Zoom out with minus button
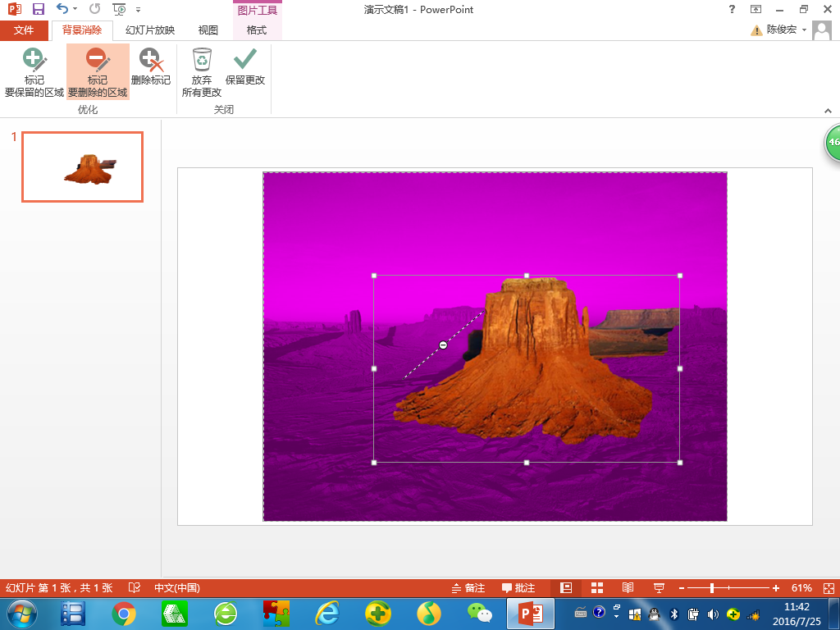Image resolution: width=840 pixels, height=630 pixels. coord(682,588)
